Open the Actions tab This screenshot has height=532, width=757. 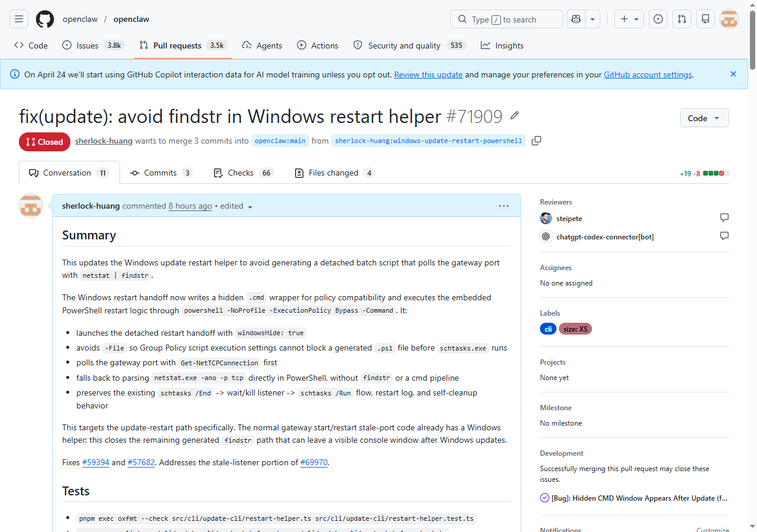pyautogui.click(x=318, y=46)
